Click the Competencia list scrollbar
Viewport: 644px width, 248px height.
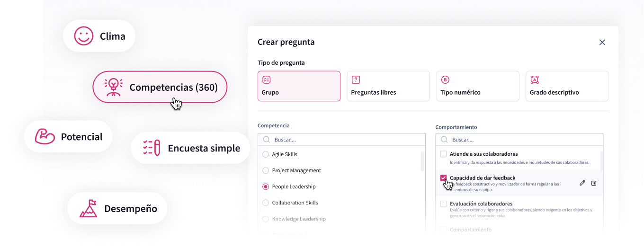click(x=422, y=161)
